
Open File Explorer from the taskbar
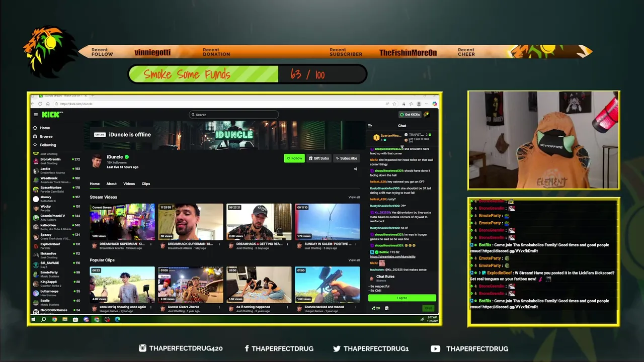click(x=65, y=319)
